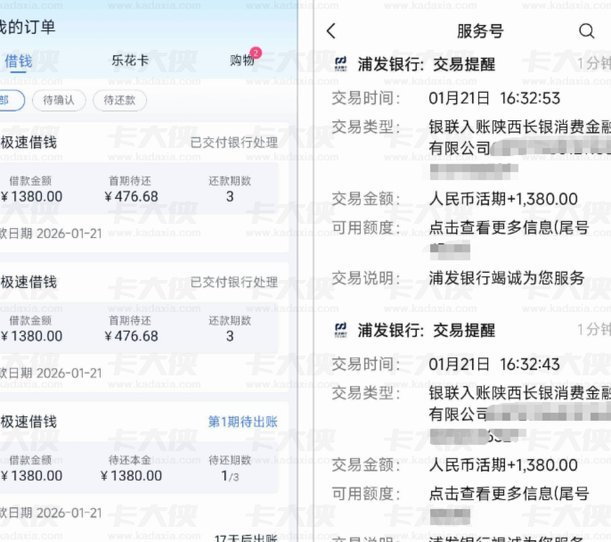Open the second 极速借钱 order title
The height and width of the screenshot is (542, 611).
(x=28, y=282)
